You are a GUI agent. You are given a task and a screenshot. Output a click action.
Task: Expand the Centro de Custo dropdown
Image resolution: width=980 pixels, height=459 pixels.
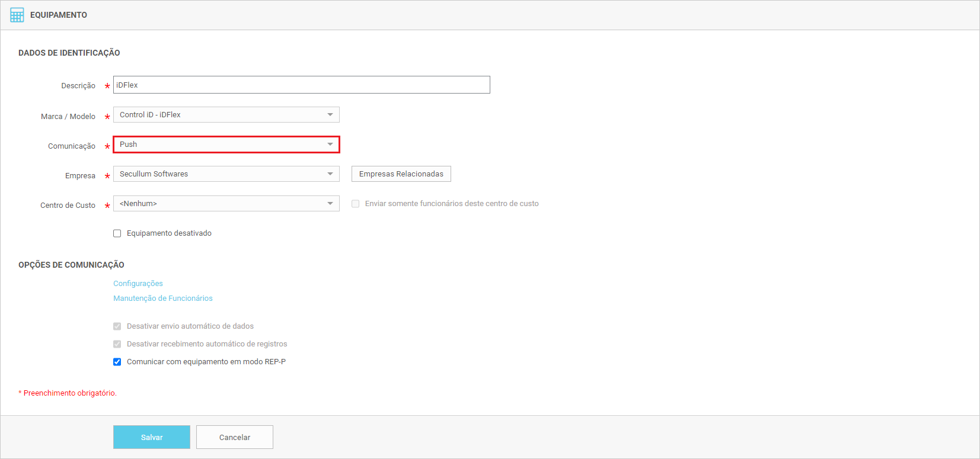225,204
